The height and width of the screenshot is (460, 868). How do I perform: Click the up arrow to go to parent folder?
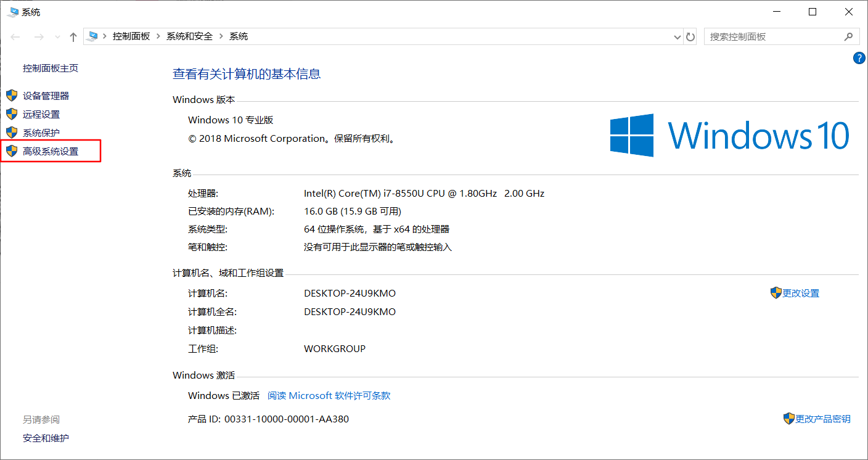point(72,36)
